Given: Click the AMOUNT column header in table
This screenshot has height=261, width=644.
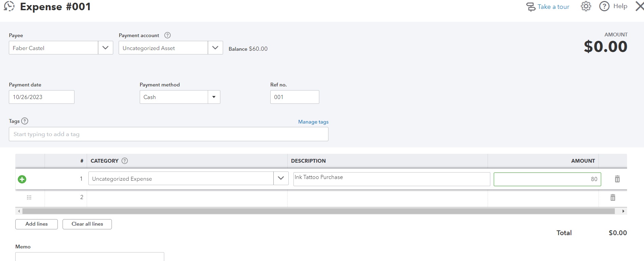Looking at the screenshot, I should click(x=583, y=161).
